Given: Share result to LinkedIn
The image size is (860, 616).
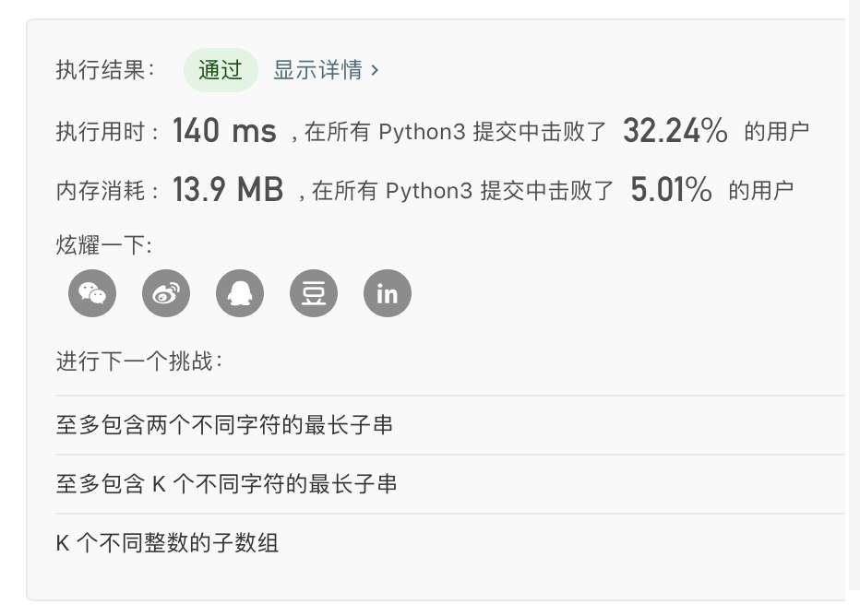Looking at the screenshot, I should (388, 294).
